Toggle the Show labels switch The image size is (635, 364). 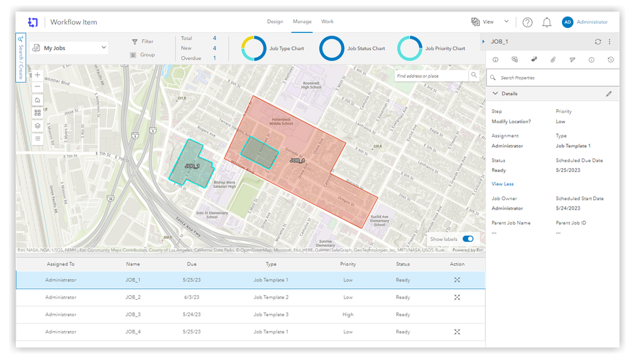468,239
